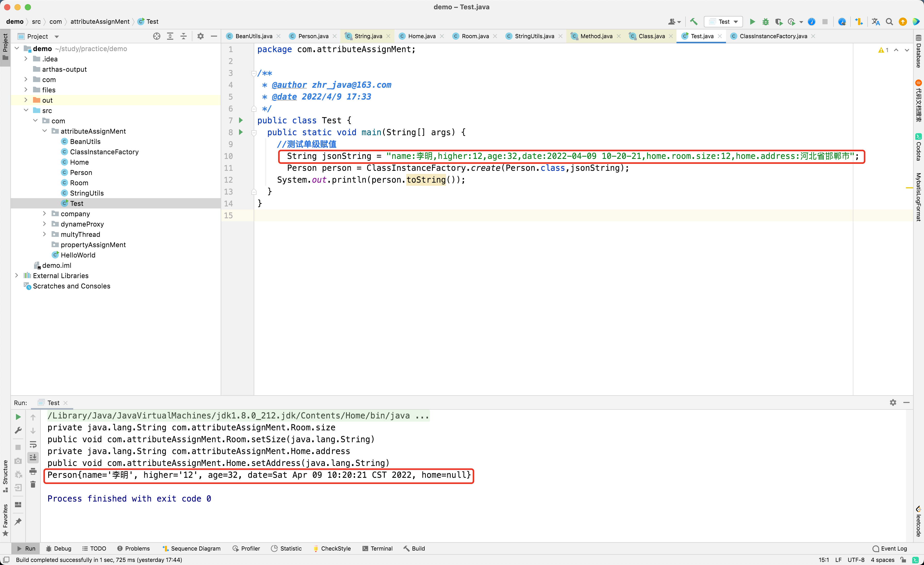Click attributeAssignMent breadcrumb in navigation bar
924x565 pixels.
pyautogui.click(x=100, y=21)
